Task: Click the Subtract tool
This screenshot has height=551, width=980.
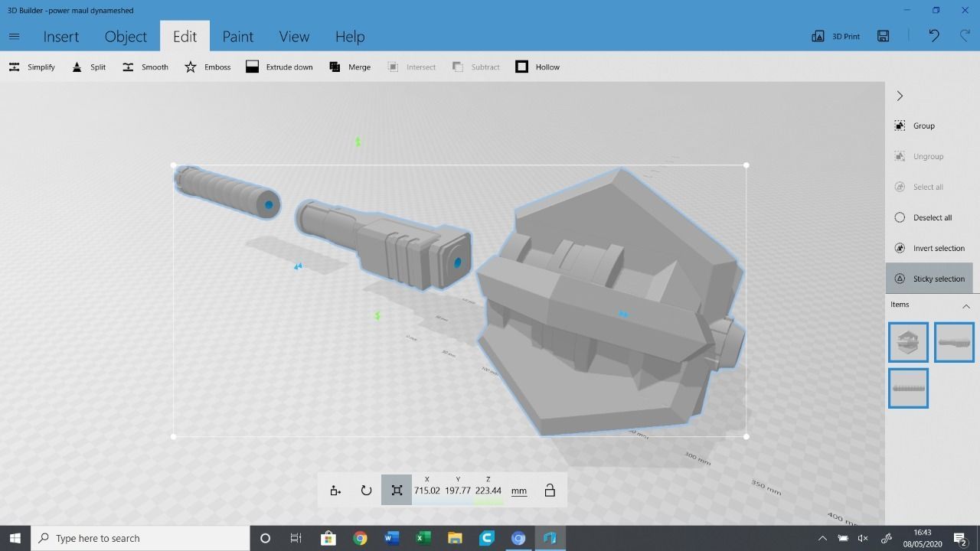Action: pyautogui.click(x=476, y=67)
